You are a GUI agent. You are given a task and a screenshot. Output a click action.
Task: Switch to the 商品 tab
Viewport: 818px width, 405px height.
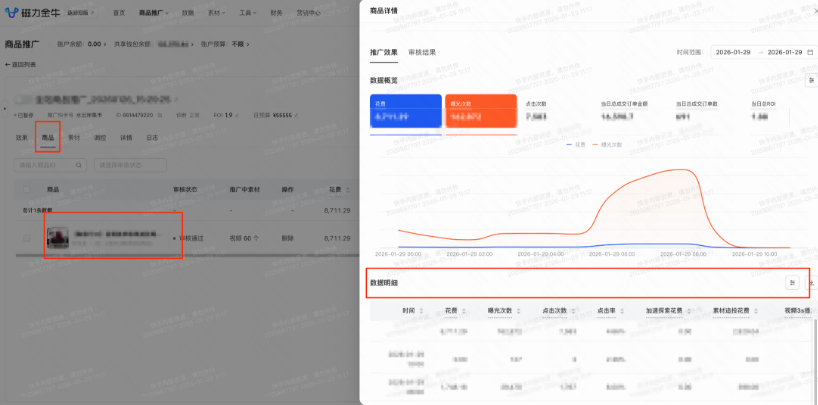(47, 138)
